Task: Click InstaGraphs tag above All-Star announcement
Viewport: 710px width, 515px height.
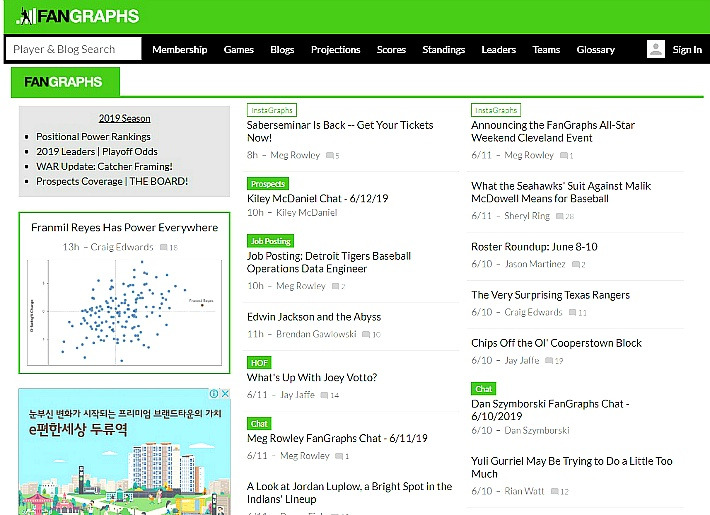Action: [496, 110]
